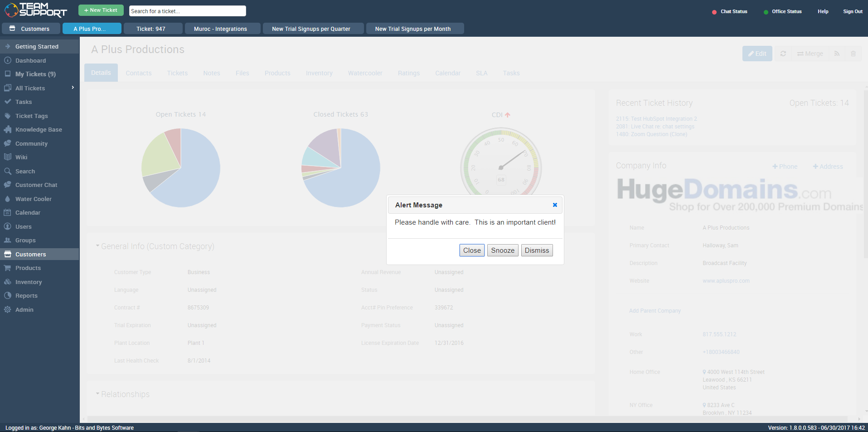
Task: Open ticket 2115: Test HubSpot Integration 2
Action: tap(656, 119)
